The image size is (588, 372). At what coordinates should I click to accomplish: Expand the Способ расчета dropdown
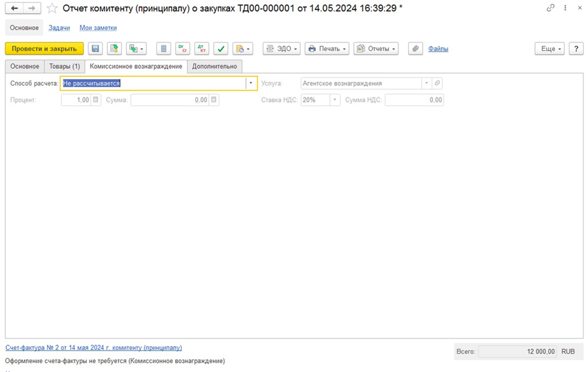pos(251,84)
